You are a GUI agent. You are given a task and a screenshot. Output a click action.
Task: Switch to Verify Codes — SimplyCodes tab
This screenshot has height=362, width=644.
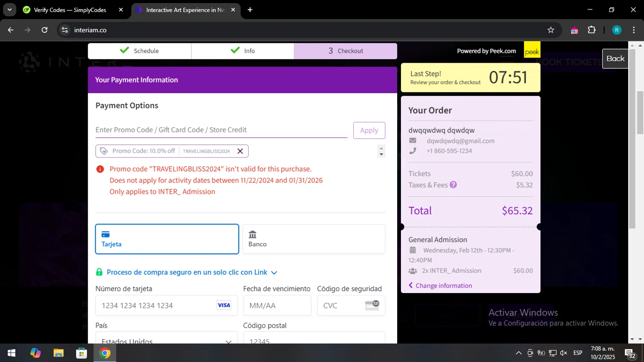point(70,10)
